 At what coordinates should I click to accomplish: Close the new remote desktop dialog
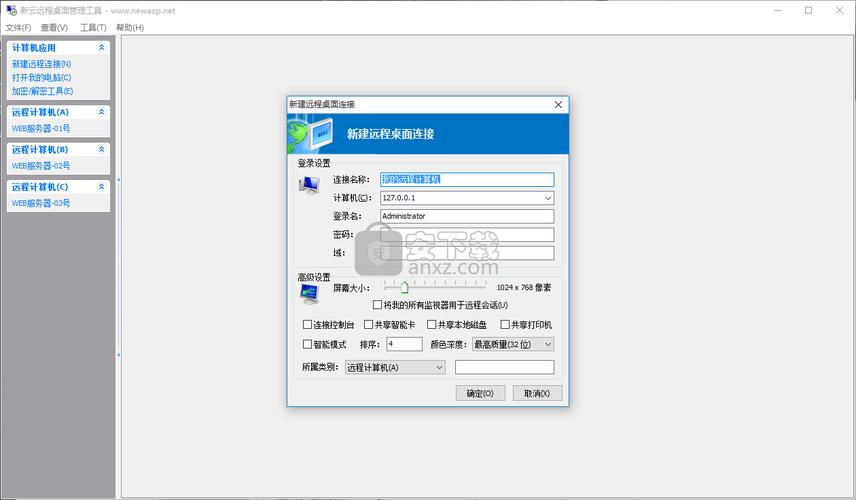click(x=558, y=104)
